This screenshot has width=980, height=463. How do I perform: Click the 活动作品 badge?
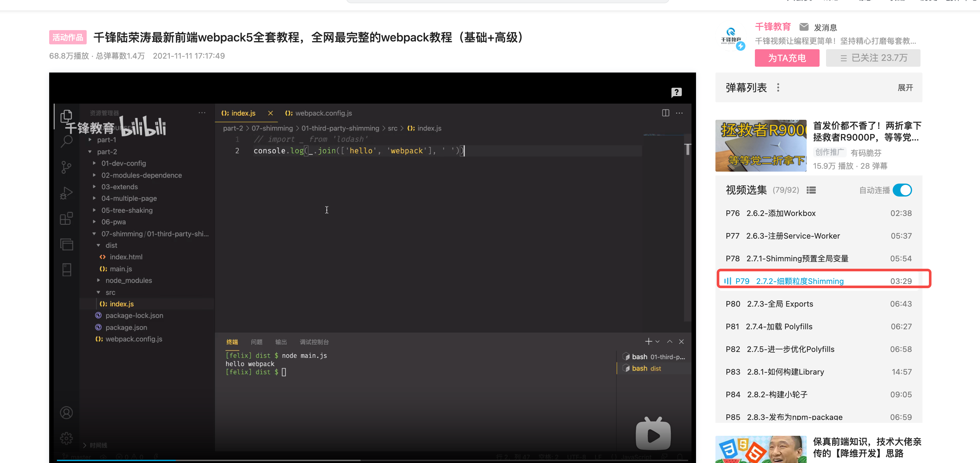[68, 37]
